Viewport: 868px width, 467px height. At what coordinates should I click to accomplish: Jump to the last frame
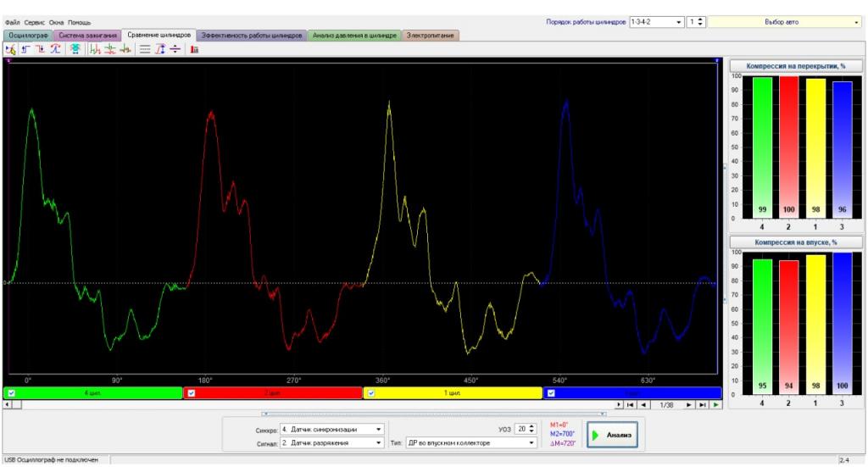(702, 405)
